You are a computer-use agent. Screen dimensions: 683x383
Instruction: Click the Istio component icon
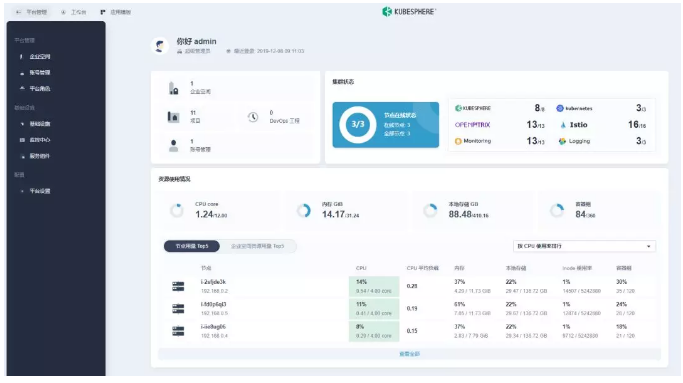563,125
